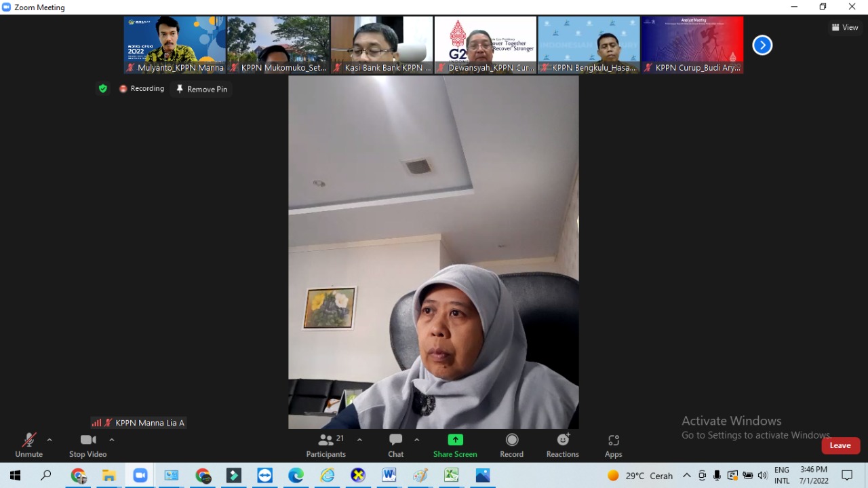Open the Paint app in taskbar
Viewport: 868px width, 488px height.
click(420, 475)
